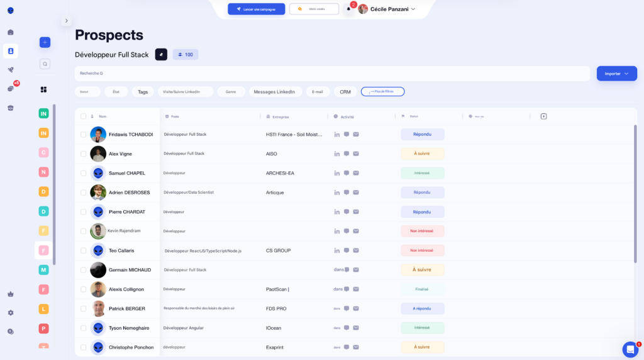Click the crown premium icon in the sidebar
This screenshot has width=644, height=360.
pos(11,294)
